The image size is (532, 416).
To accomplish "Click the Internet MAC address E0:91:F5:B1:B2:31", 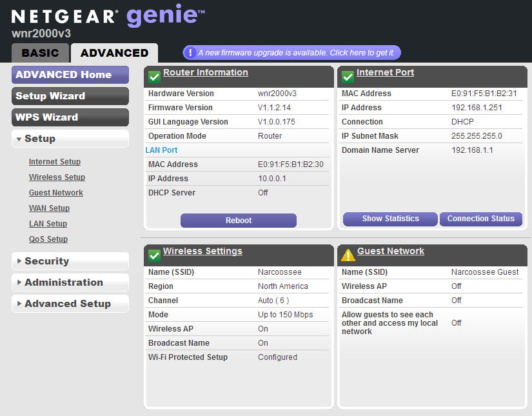I will (484, 94).
